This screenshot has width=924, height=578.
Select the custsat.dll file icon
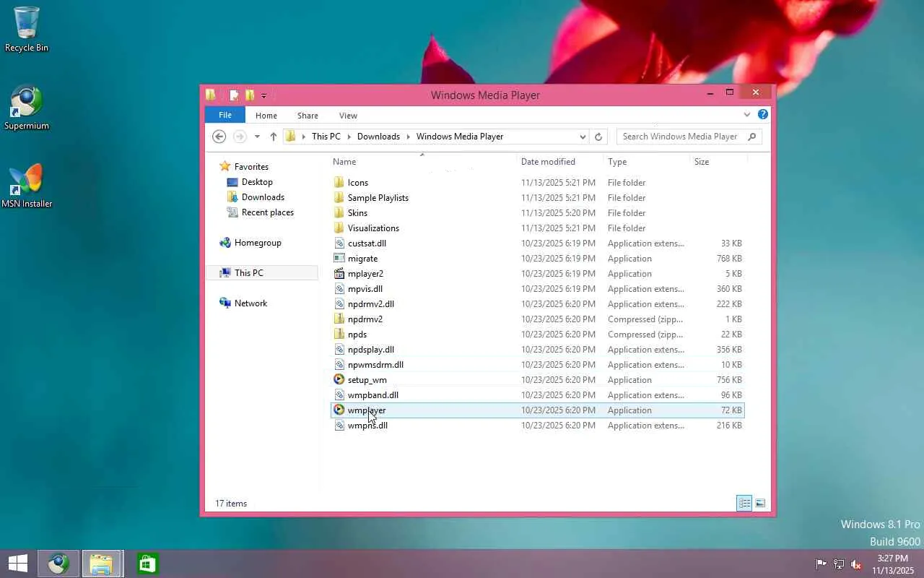[339, 243]
